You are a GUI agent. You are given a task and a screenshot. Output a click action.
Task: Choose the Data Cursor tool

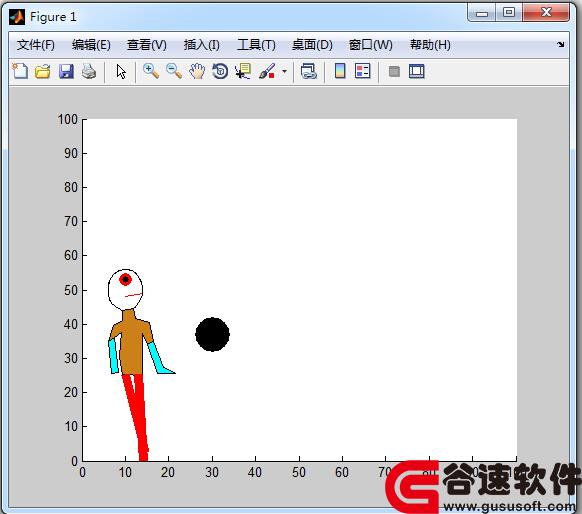(x=243, y=71)
